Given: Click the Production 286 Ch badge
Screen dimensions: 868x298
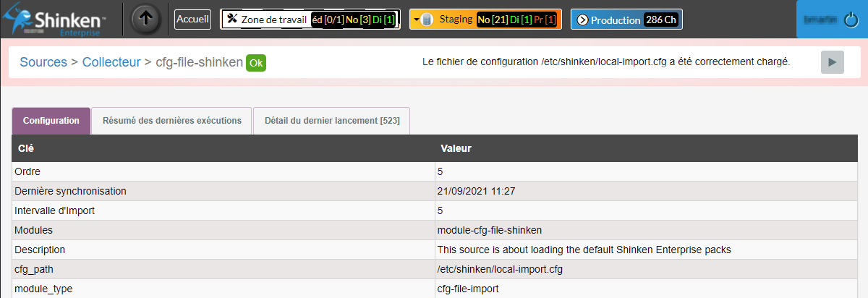Looking at the screenshot, I should [x=661, y=20].
